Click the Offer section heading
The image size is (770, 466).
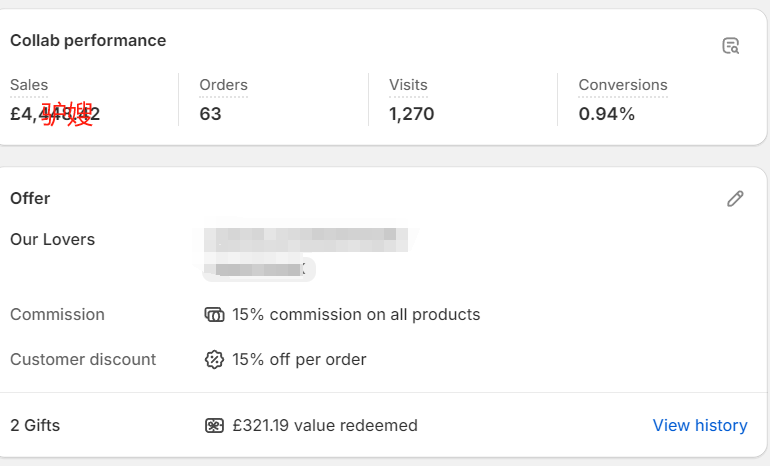click(30, 198)
